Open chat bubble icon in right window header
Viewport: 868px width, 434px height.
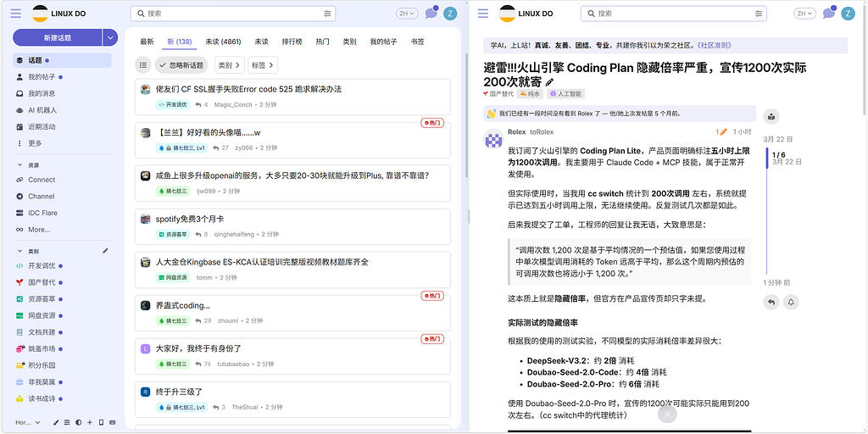(x=829, y=14)
